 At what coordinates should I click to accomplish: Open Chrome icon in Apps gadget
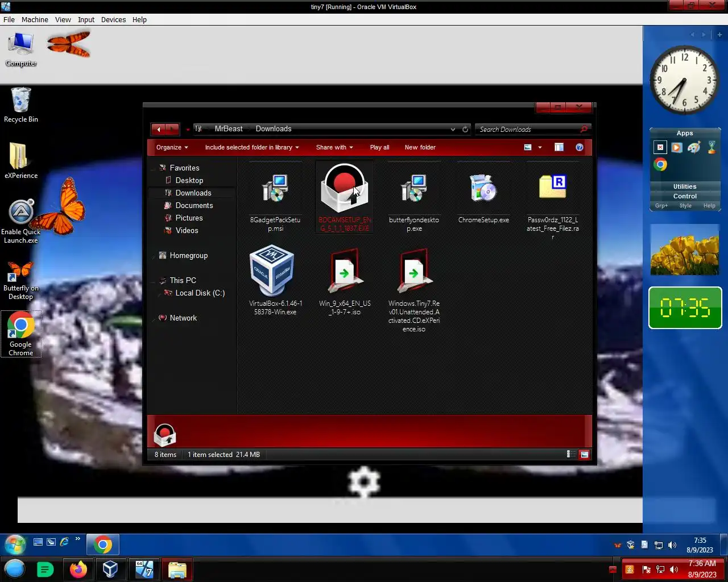click(x=660, y=165)
